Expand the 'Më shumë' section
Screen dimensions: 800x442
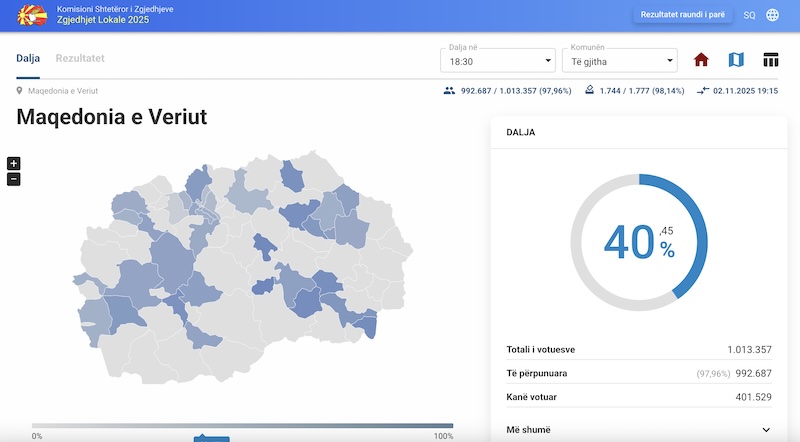click(639, 430)
